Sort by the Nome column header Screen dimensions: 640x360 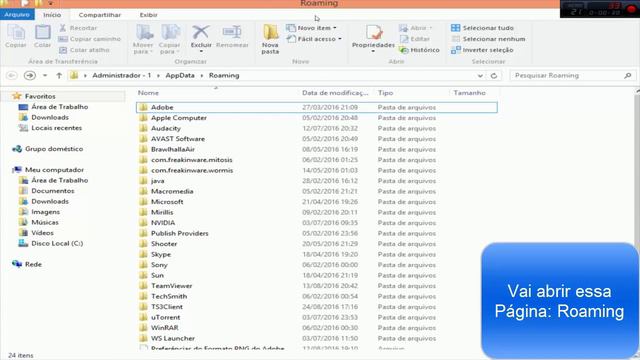click(x=148, y=93)
